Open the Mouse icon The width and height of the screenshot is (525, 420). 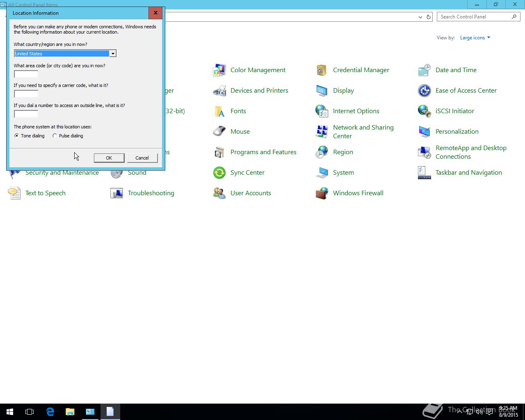point(219,132)
